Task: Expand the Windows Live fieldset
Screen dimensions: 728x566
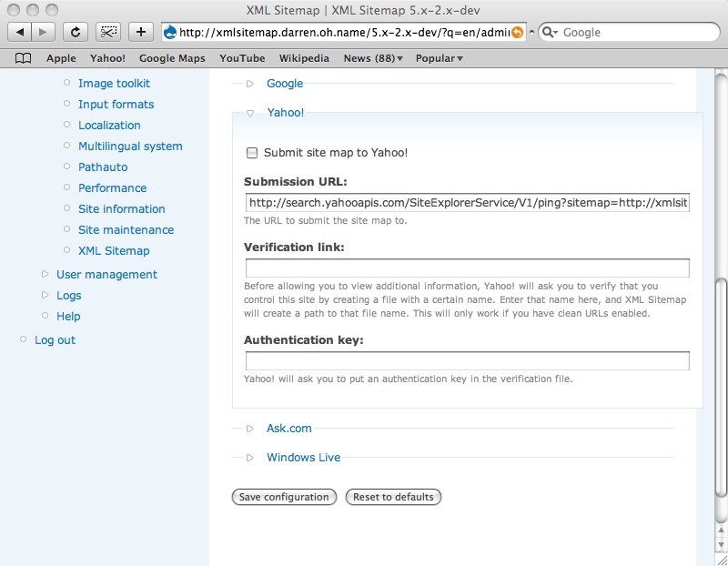Action: 304,458
